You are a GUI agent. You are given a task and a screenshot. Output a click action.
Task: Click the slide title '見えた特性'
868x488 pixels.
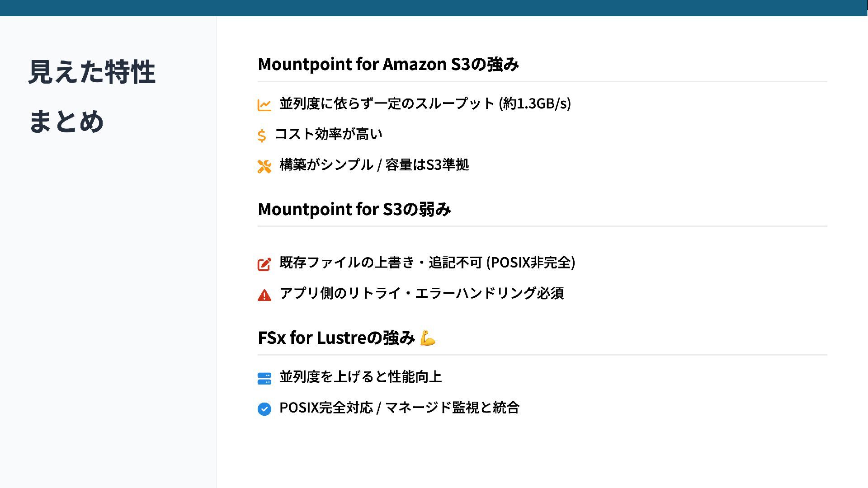point(92,72)
